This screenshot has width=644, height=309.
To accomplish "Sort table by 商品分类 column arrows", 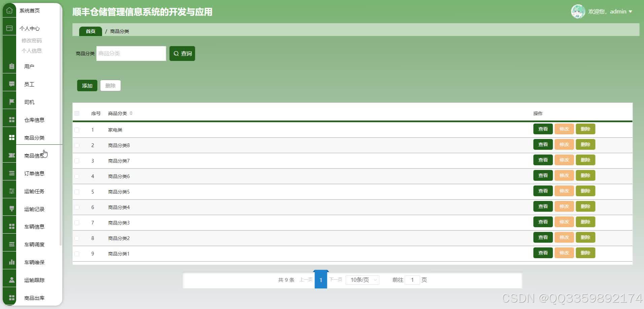I will [x=131, y=113].
